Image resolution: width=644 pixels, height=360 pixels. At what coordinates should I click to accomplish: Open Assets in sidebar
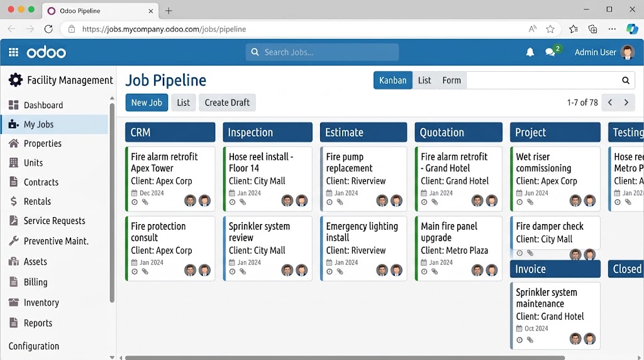(x=55, y=261)
